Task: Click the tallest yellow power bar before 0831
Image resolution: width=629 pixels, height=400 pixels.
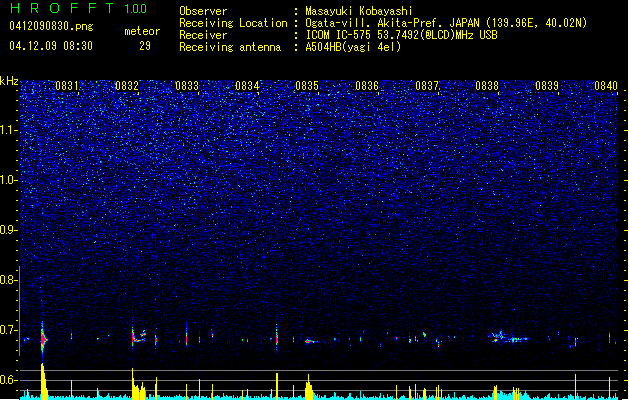Action: click(x=43, y=381)
